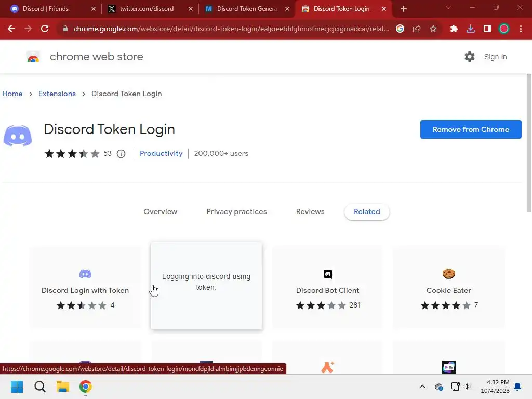The height and width of the screenshot is (399, 532).
Task: Open the Discord Bot Client card title
Action: pos(327,290)
